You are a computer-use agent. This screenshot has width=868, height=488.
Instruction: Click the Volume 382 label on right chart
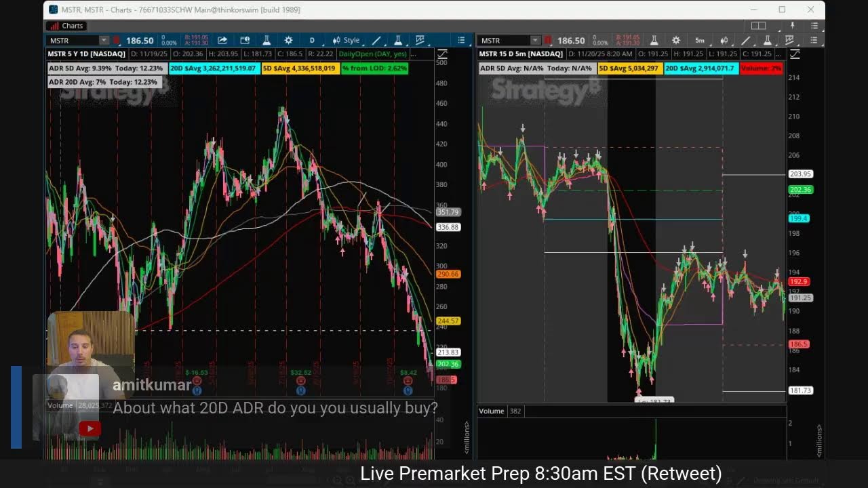click(x=501, y=411)
